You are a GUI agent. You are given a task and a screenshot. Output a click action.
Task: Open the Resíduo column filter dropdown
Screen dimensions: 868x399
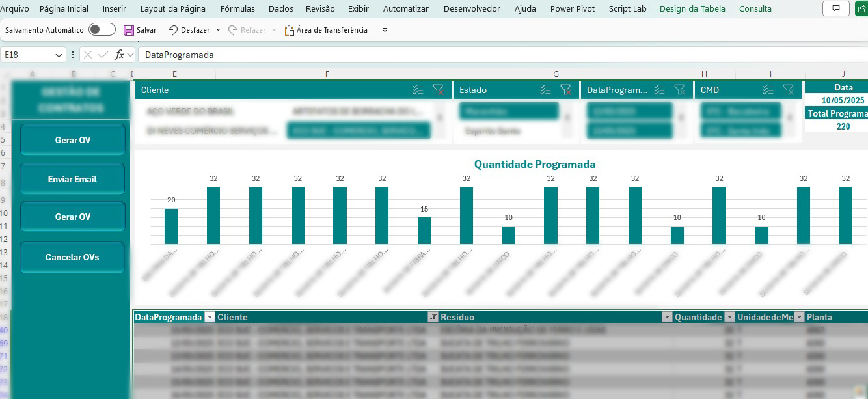[667, 317]
